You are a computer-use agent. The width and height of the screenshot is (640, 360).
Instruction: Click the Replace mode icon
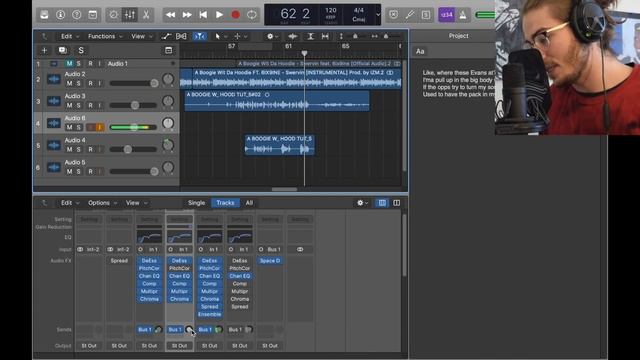coord(393,15)
